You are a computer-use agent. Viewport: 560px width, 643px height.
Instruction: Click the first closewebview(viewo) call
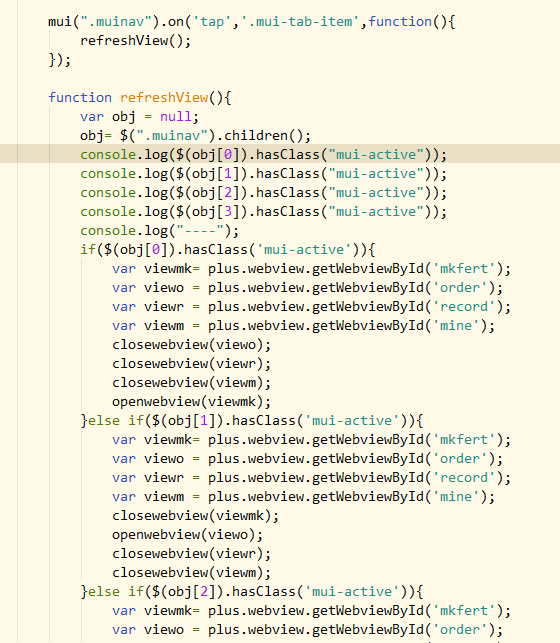pyautogui.click(x=191, y=344)
